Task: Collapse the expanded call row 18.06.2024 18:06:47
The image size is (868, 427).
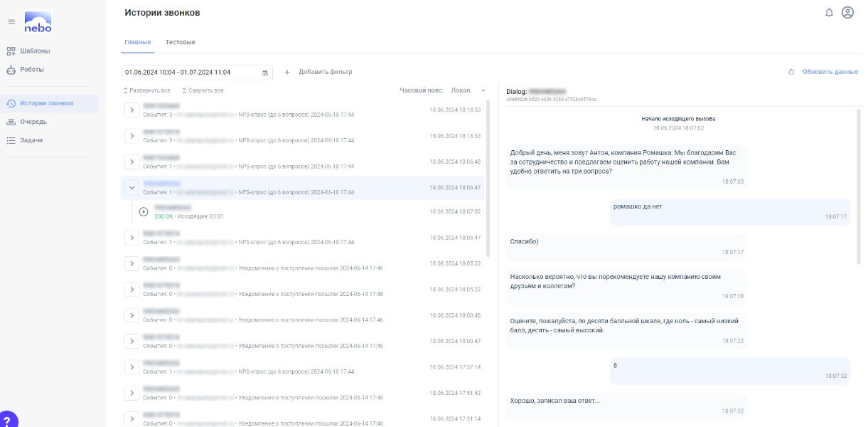Action: click(x=132, y=188)
